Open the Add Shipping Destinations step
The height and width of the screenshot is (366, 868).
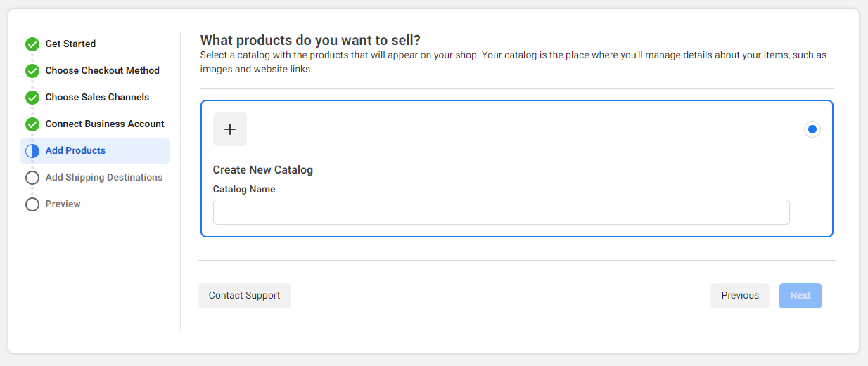tap(103, 177)
